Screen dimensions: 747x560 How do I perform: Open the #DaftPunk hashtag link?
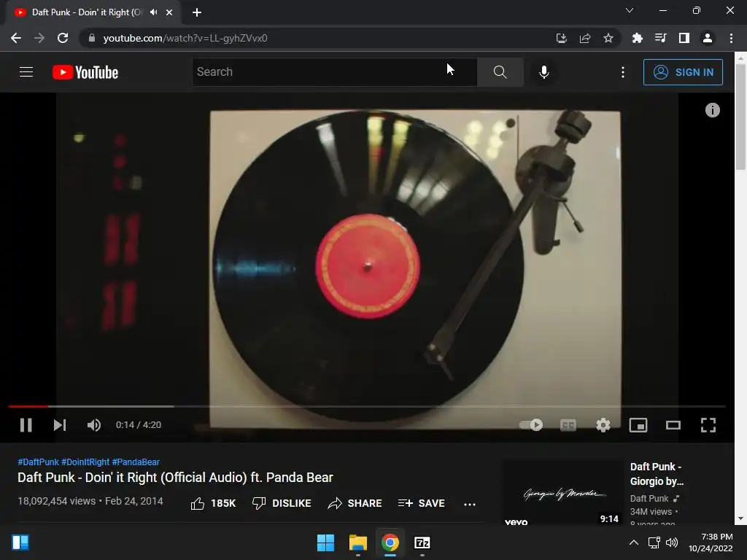[38, 462]
